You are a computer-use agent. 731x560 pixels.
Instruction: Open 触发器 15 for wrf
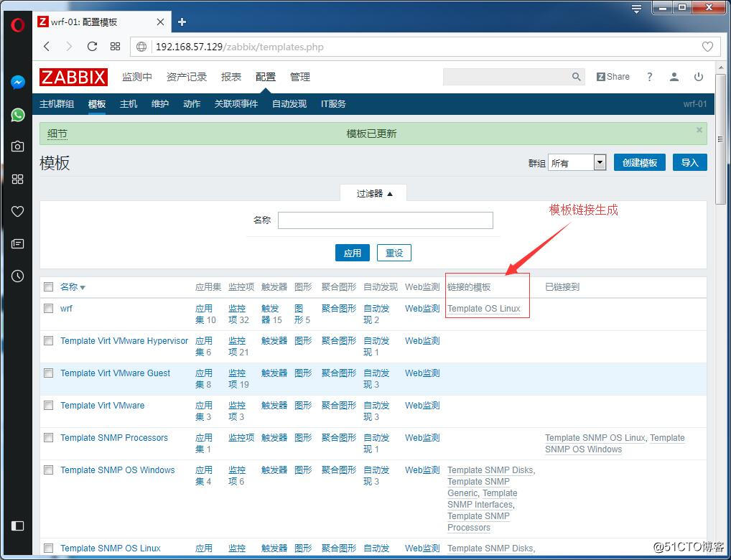coord(272,314)
